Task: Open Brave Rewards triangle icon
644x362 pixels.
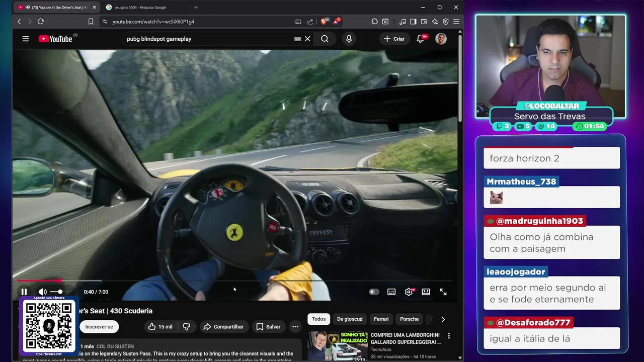Action: (336, 22)
